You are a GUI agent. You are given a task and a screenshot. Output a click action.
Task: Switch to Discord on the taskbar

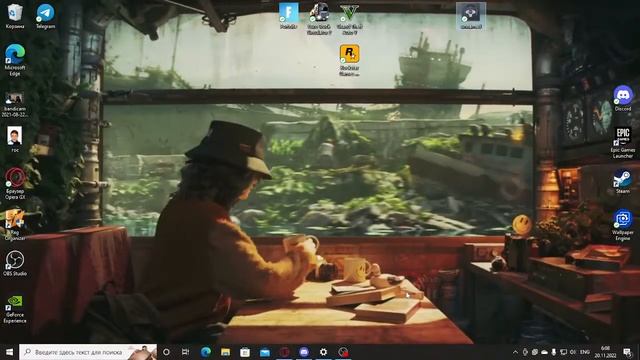pyautogui.click(x=304, y=352)
